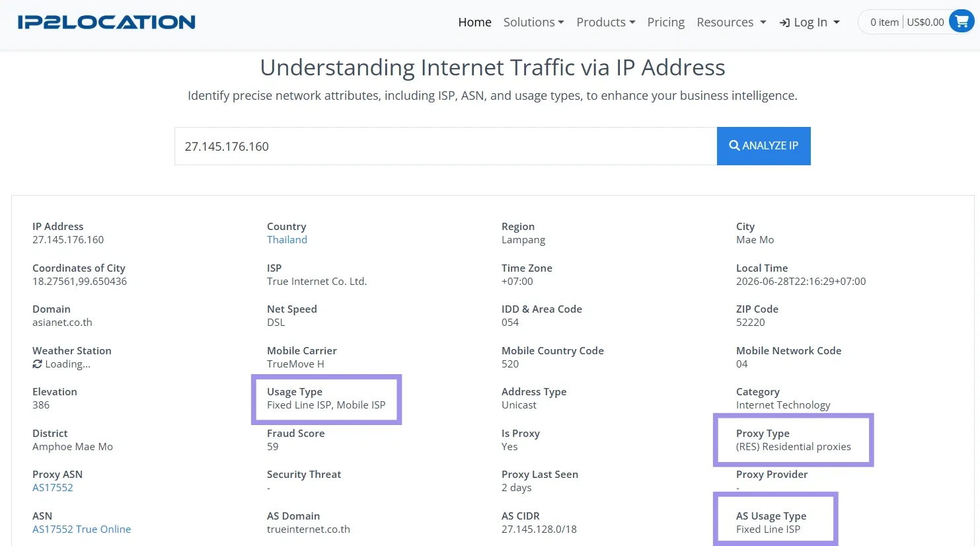
Task: Select the Address Type value Unicast
Action: tap(519, 405)
